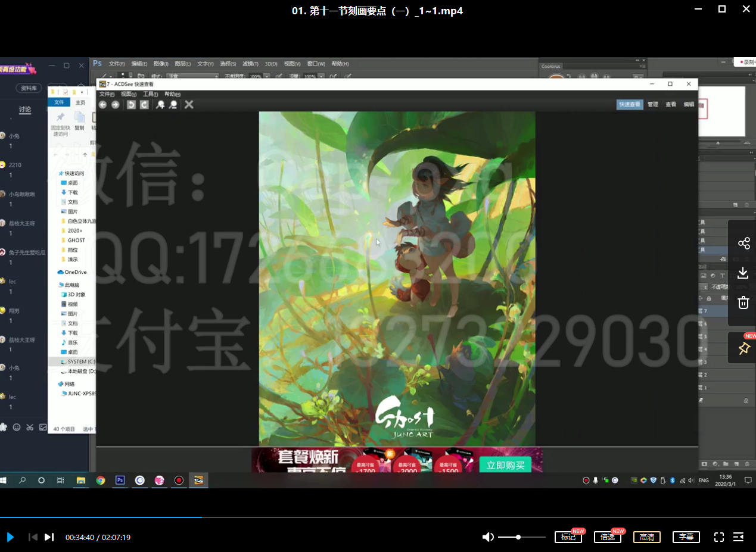Click the zoom in magnifier in ACDSee
The width and height of the screenshot is (756, 552).
point(160,105)
